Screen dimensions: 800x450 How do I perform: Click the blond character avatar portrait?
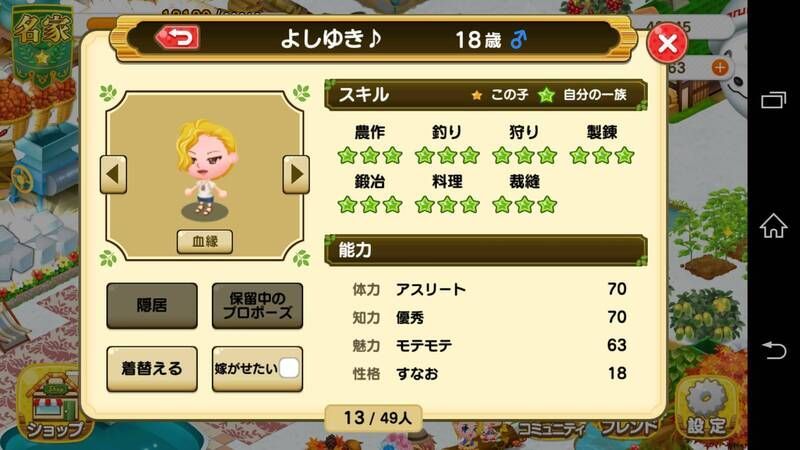206,169
